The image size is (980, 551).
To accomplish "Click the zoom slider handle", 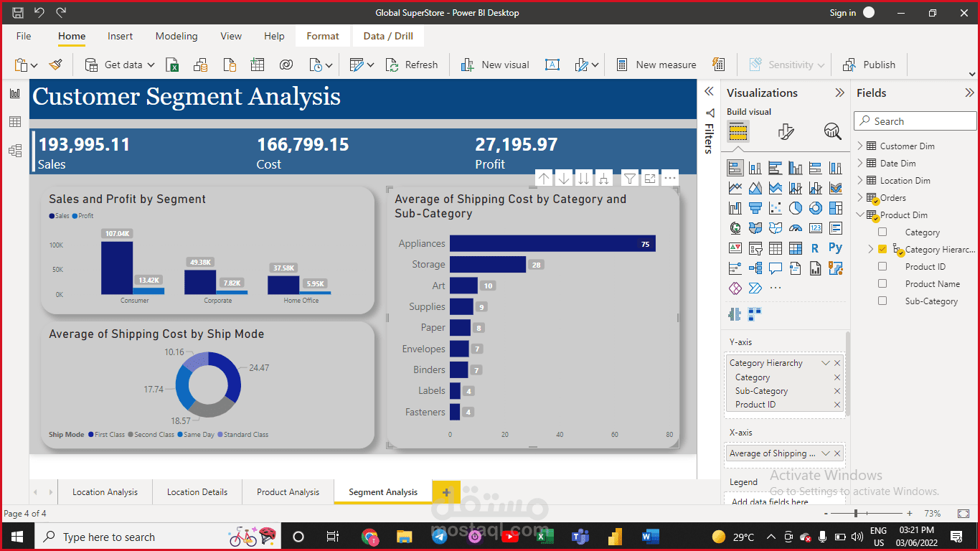I will [x=855, y=514].
